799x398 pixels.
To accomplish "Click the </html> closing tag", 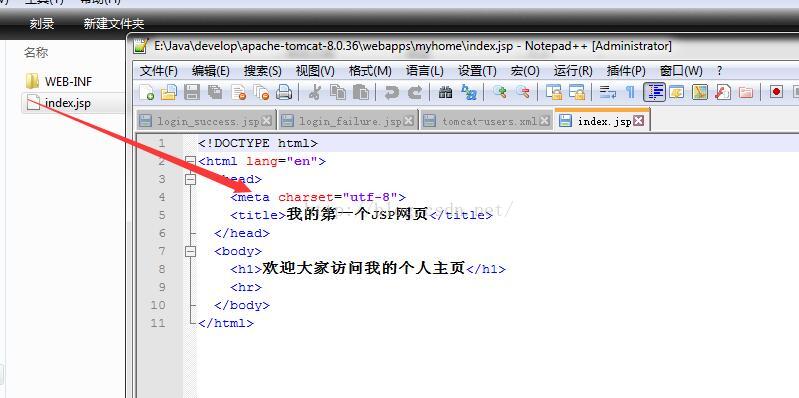I will click(x=226, y=323).
